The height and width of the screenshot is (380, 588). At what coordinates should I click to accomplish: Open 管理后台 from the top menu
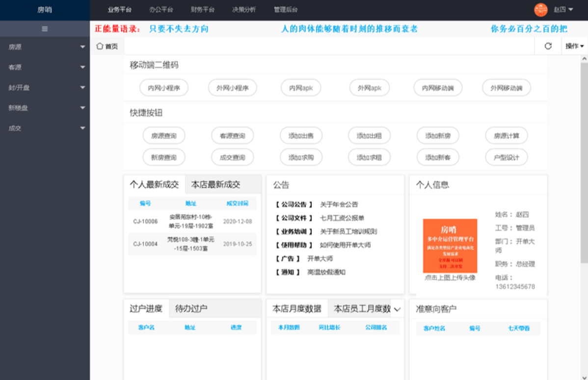tap(286, 10)
